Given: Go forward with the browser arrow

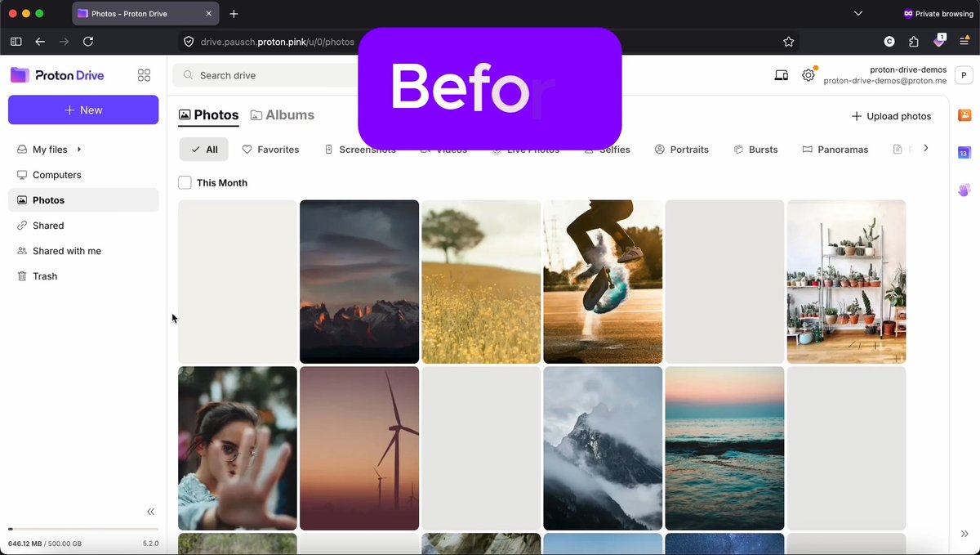Looking at the screenshot, I should (64, 42).
